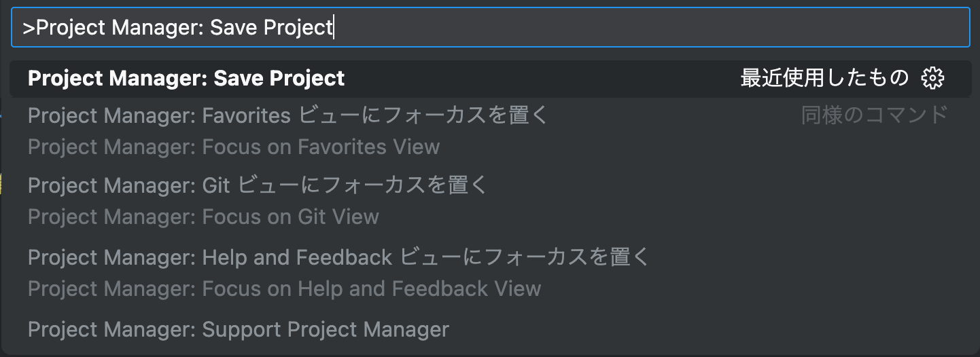The width and height of the screenshot is (980, 357).
Task: Place cursor after 'Save Project' in input
Action: tap(333, 27)
